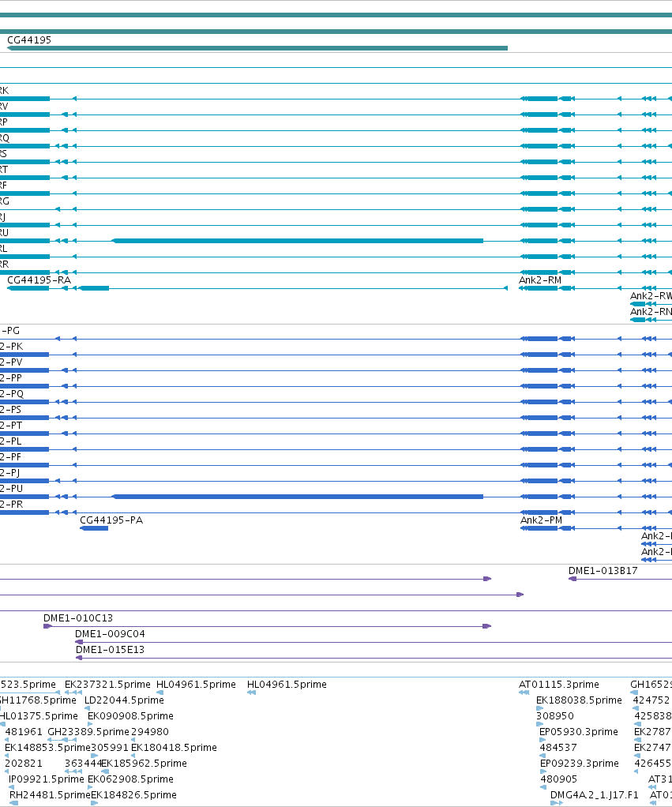
Task: Click the 363444 feature label
Action: click(84, 764)
